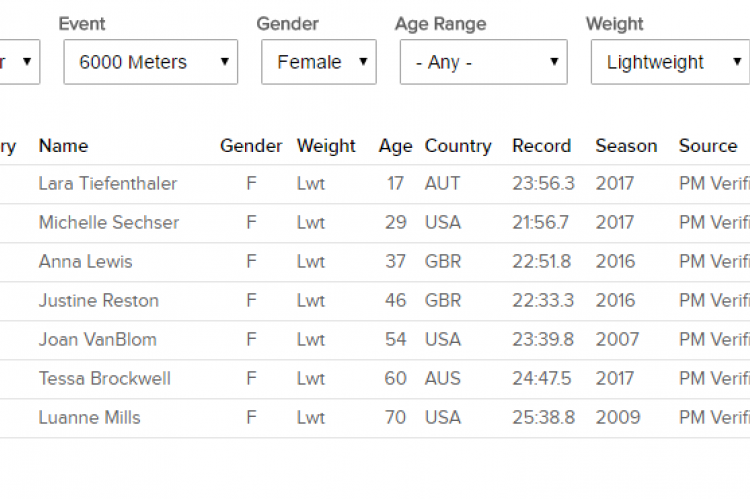Select the Anna Lewis row name
The image size is (750, 499).
click(x=85, y=262)
